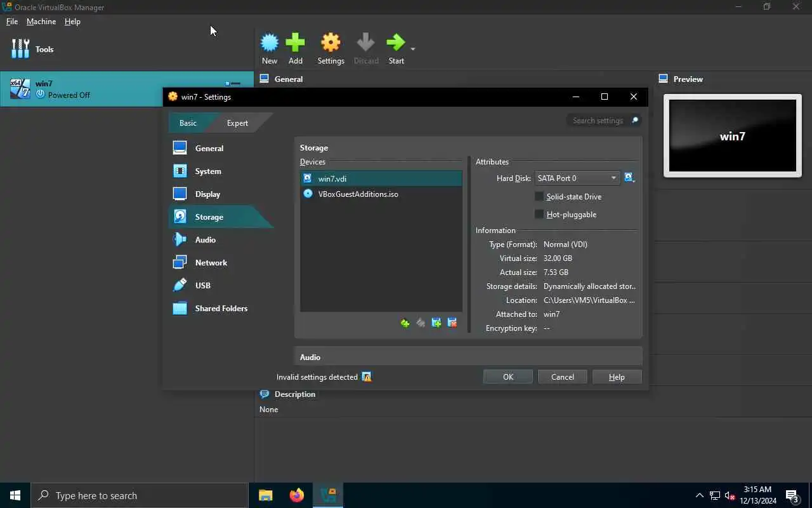Open Firefox from the taskbar

coord(297,495)
